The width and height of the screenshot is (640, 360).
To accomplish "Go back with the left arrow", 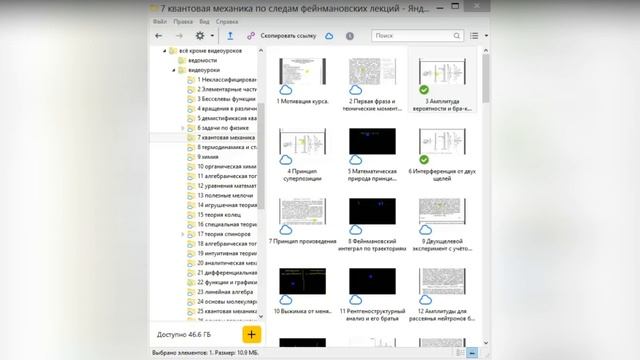I will [159, 36].
